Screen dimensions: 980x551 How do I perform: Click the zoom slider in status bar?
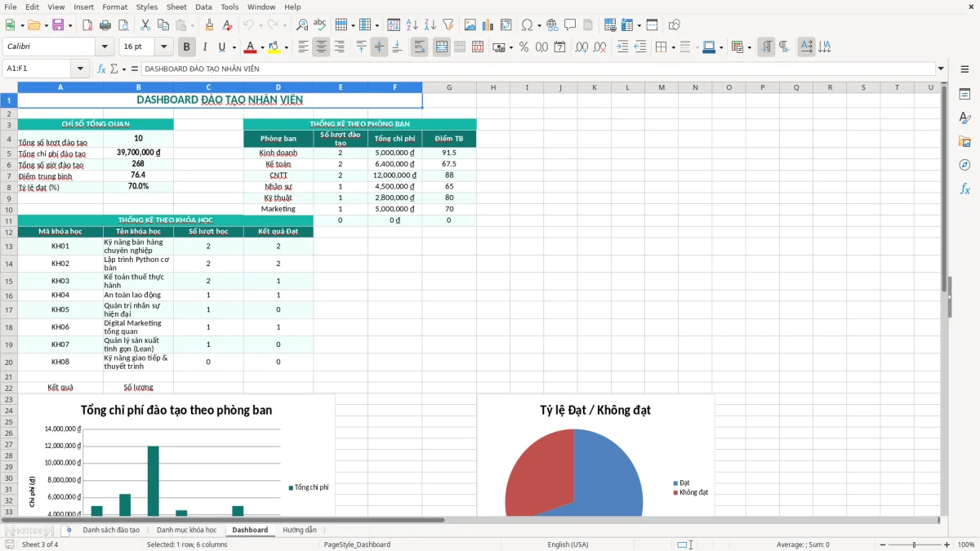[x=915, y=544]
